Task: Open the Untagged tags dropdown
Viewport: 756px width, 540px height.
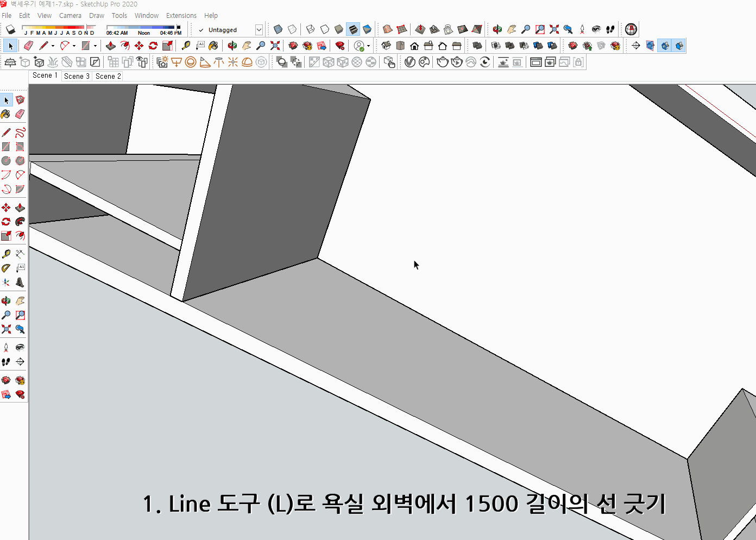Action: tap(259, 29)
